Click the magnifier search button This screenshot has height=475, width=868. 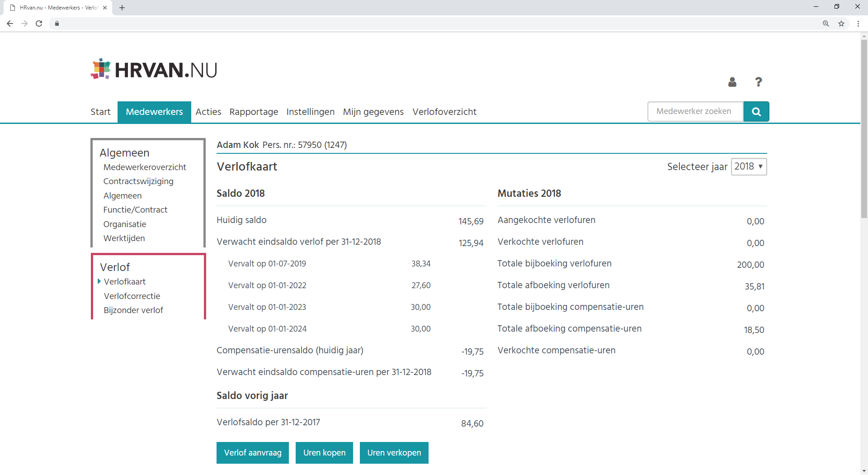pyautogui.click(x=756, y=112)
